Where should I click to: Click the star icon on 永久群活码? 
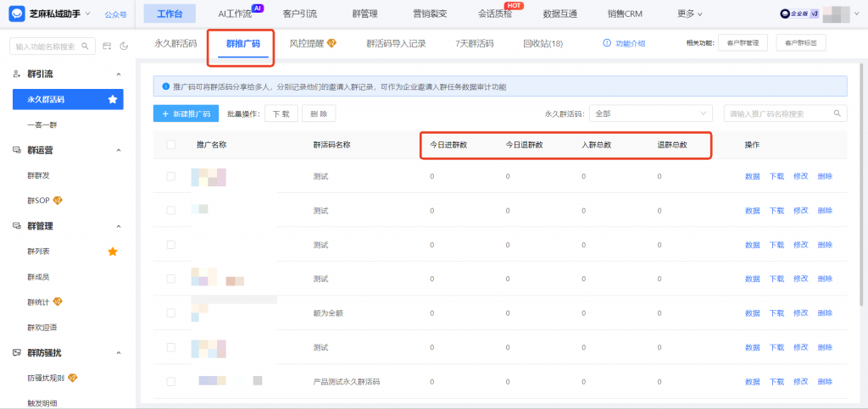coord(112,100)
